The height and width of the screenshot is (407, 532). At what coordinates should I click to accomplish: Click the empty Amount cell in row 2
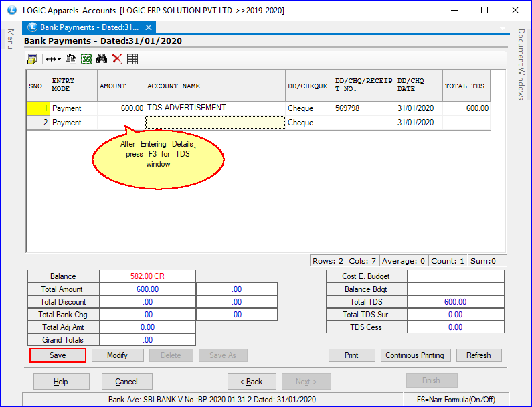click(121, 123)
